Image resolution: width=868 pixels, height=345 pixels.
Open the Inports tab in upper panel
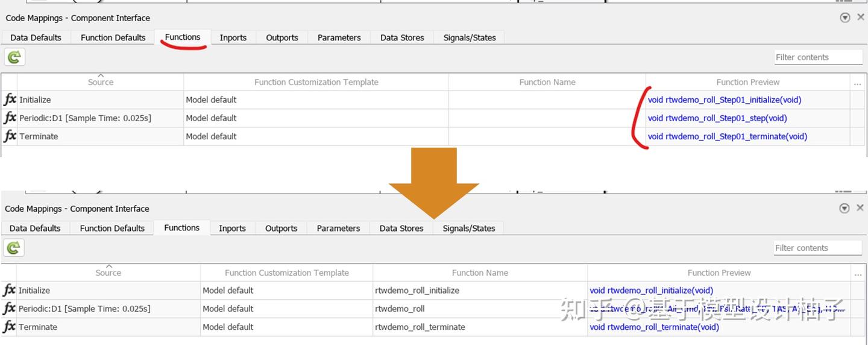(233, 37)
